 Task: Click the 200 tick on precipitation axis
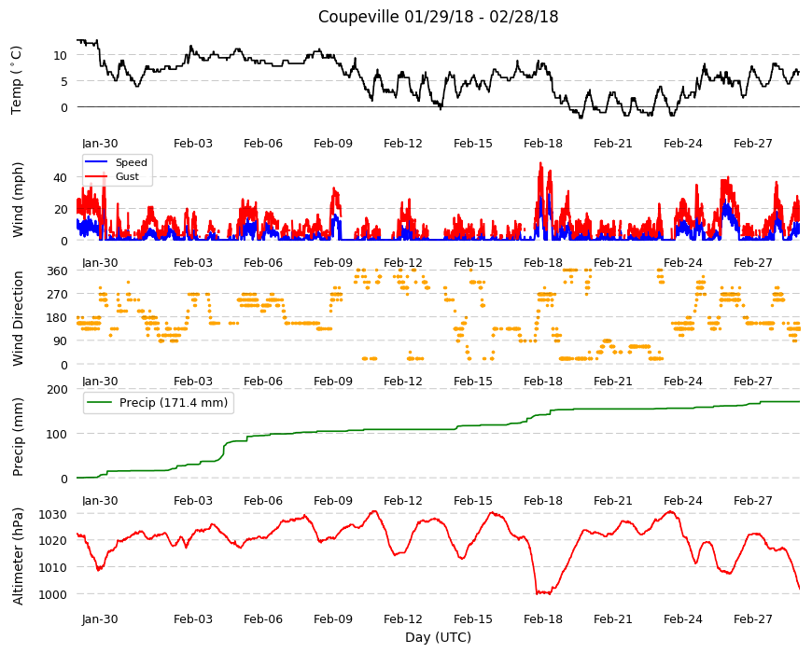[x=57, y=389]
